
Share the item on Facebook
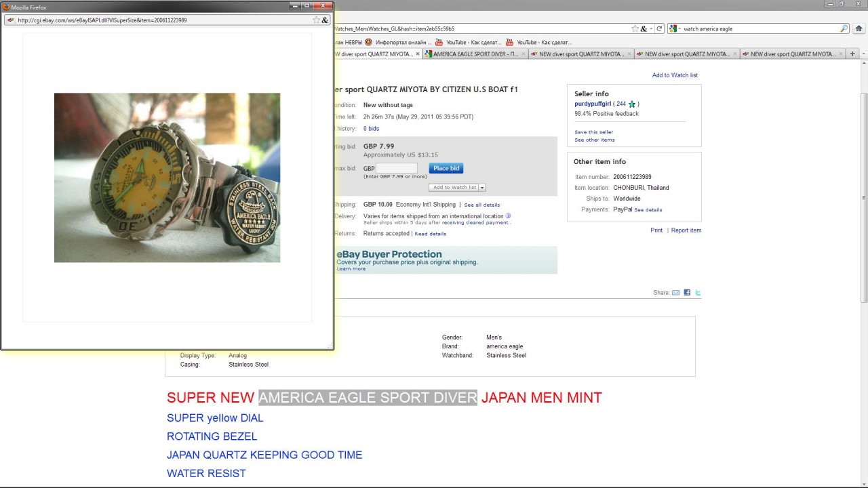(687, 293)
